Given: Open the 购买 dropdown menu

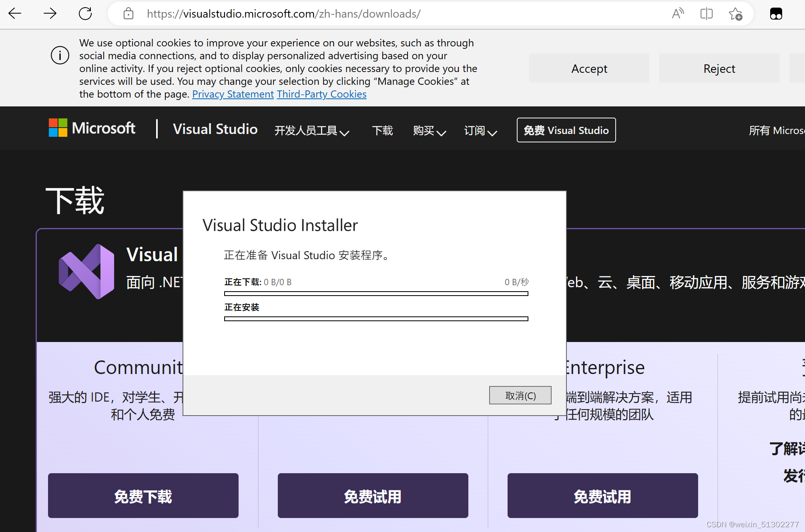Looking at the screenshot, I should tap(429, 131).
